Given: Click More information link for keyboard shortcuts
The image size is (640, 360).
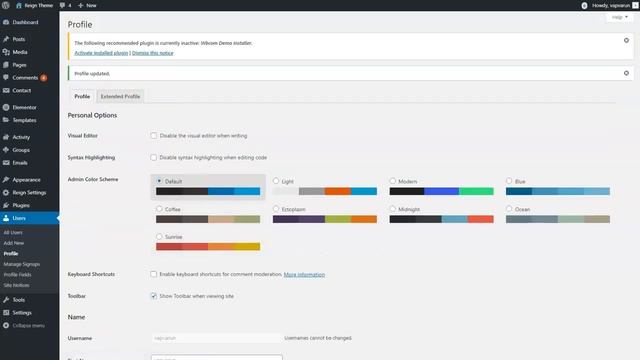Looking at the screenshot, I should (x=304, y=274).
